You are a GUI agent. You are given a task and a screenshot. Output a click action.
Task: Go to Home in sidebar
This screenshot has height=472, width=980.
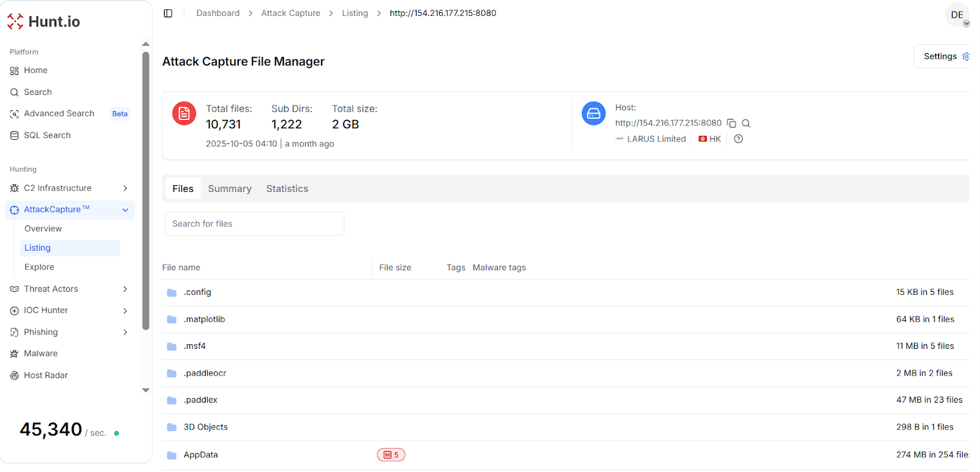36,70
